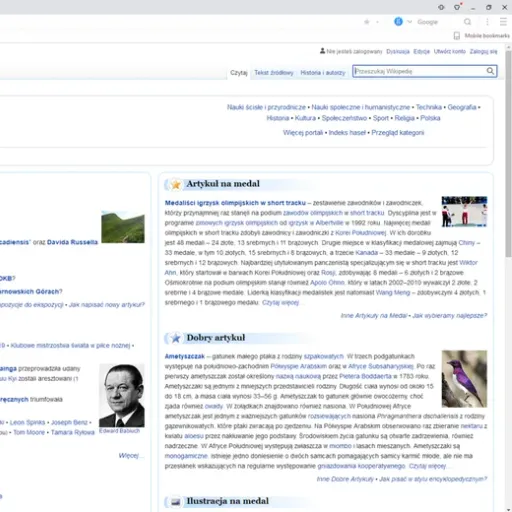Open the Geografia portal link

462,107
